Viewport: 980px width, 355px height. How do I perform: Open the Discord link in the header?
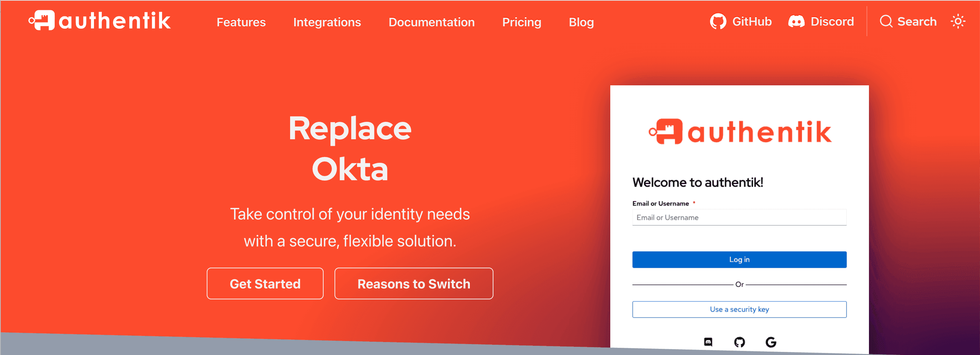click(x=821, y=22)
